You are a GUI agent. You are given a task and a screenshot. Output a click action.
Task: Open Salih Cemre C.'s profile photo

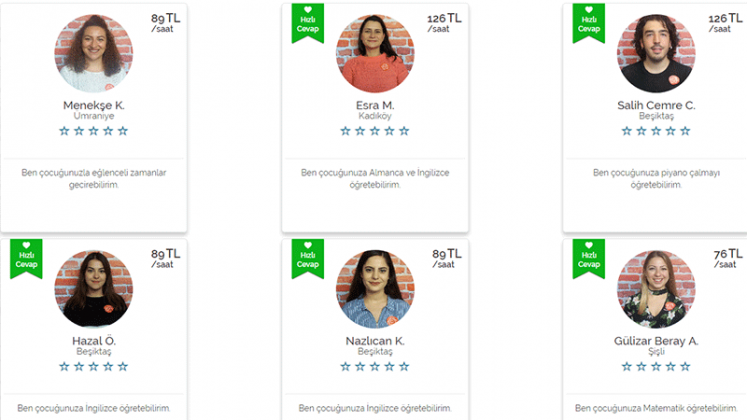(x=656, y=53)
